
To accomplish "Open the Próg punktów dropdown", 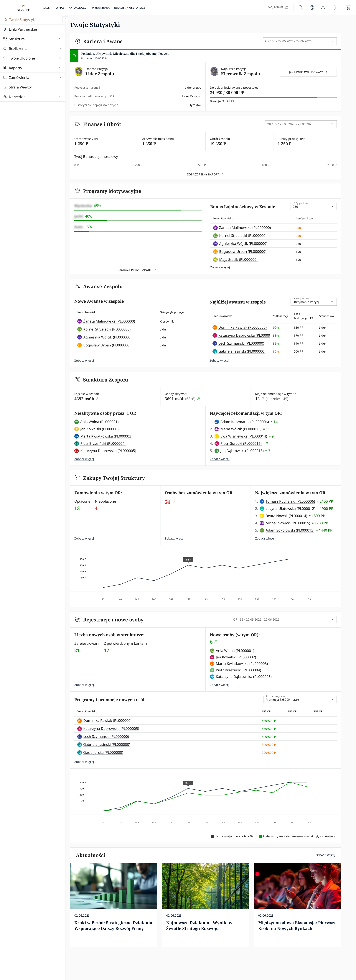I will coord(313,207).
